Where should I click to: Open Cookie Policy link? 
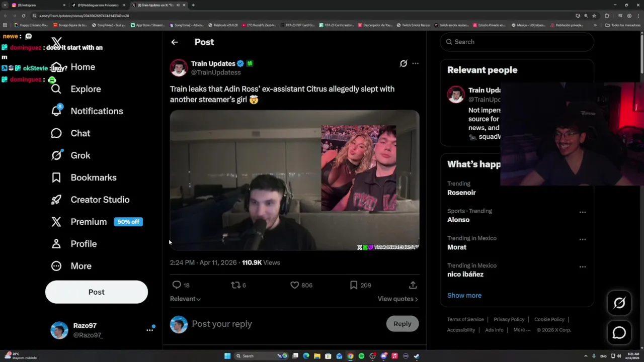click(549, 319)
